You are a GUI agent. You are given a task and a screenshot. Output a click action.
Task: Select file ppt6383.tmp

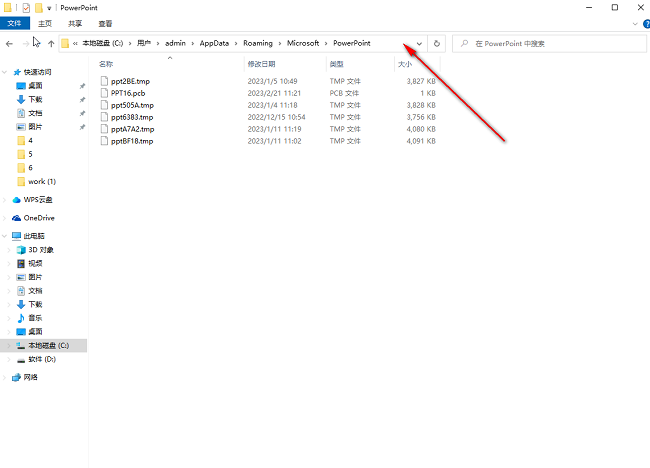pyautogui.click(x=132, y=117)
